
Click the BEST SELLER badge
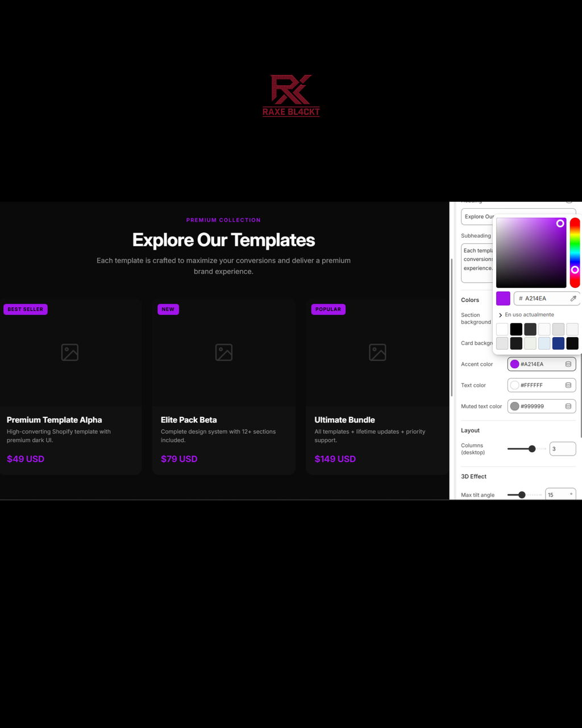click(x=26, y=309)
